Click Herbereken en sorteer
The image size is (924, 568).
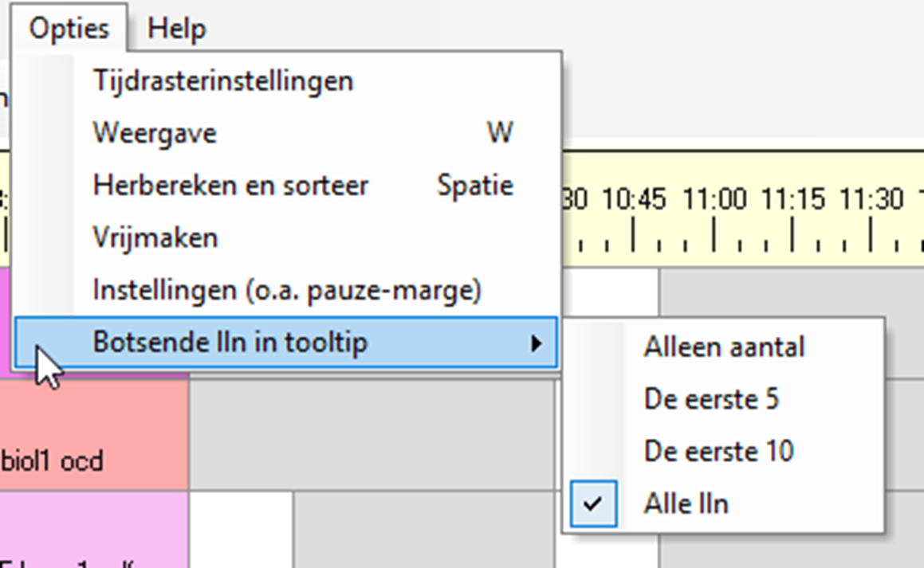pyautogui.click(x=230, y=185)
